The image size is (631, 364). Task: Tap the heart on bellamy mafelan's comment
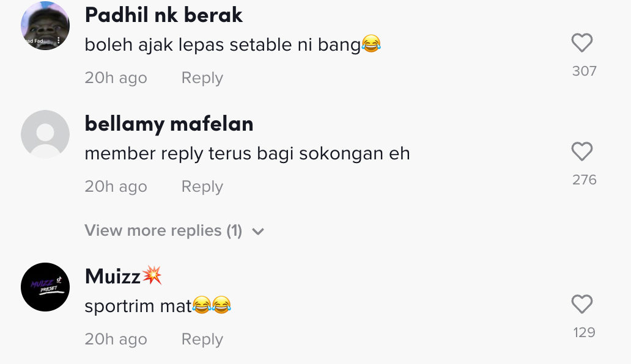click(x=581, y=151)
